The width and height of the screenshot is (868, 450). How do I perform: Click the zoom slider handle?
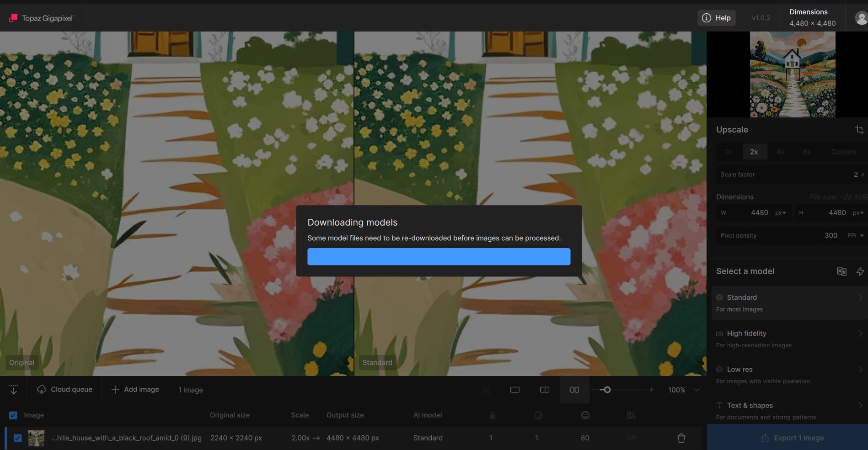(x=607, y=390)
